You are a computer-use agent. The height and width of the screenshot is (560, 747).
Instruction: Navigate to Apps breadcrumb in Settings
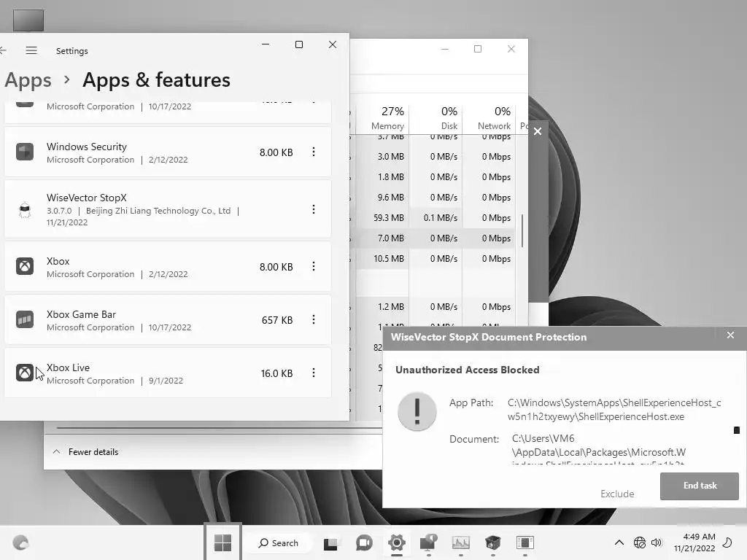tap(28, 80)
